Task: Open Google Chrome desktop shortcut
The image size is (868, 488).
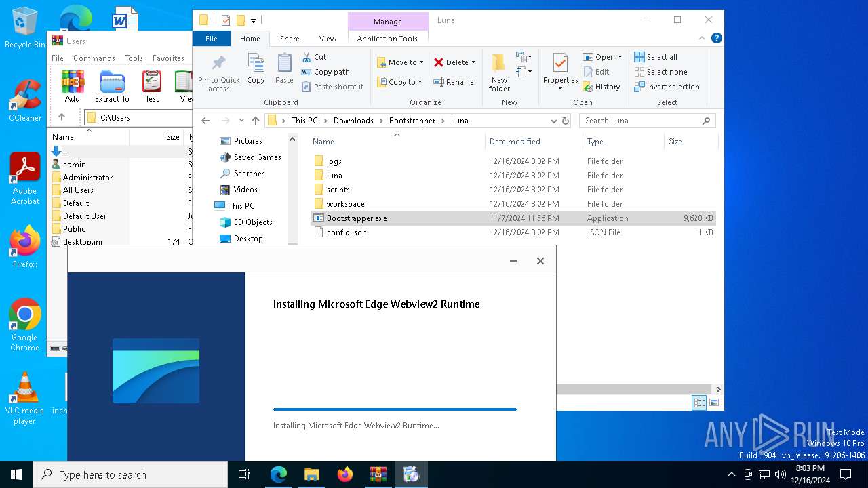Action: (x=24, y=325)
